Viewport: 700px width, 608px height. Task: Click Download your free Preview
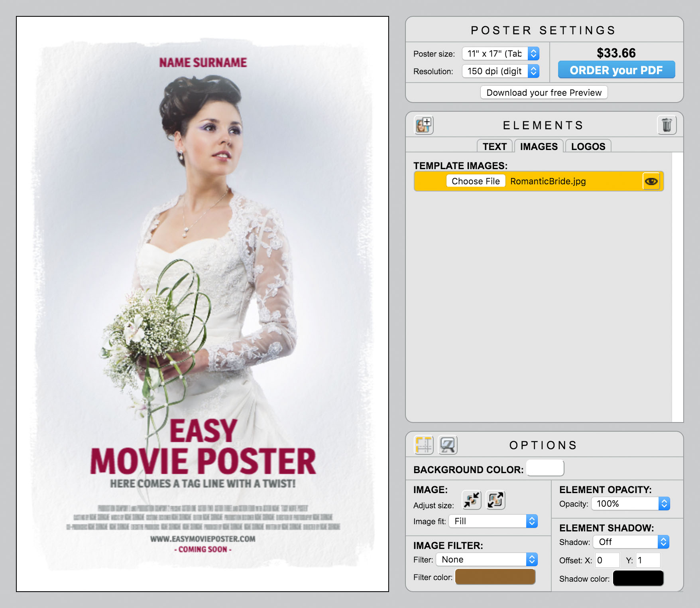click(x=544, y=92)
